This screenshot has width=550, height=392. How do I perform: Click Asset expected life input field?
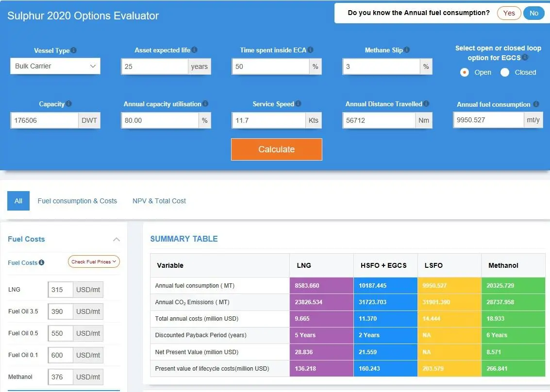(155, 66)
